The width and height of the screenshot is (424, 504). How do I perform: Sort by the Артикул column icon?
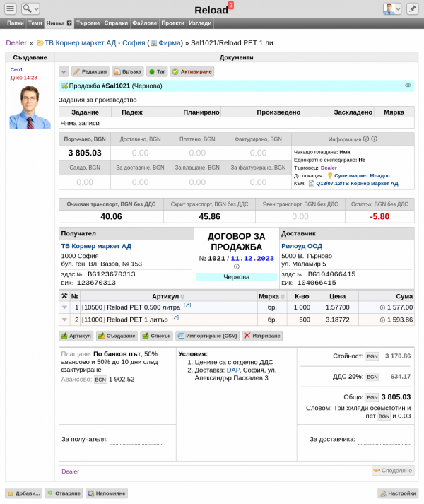point(182,297)
